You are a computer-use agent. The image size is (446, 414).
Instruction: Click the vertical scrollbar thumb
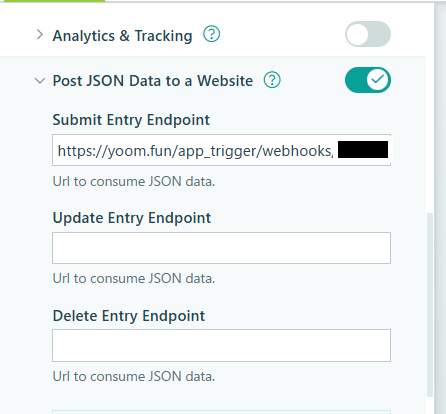pyautogui.click(x=430, y=305)
